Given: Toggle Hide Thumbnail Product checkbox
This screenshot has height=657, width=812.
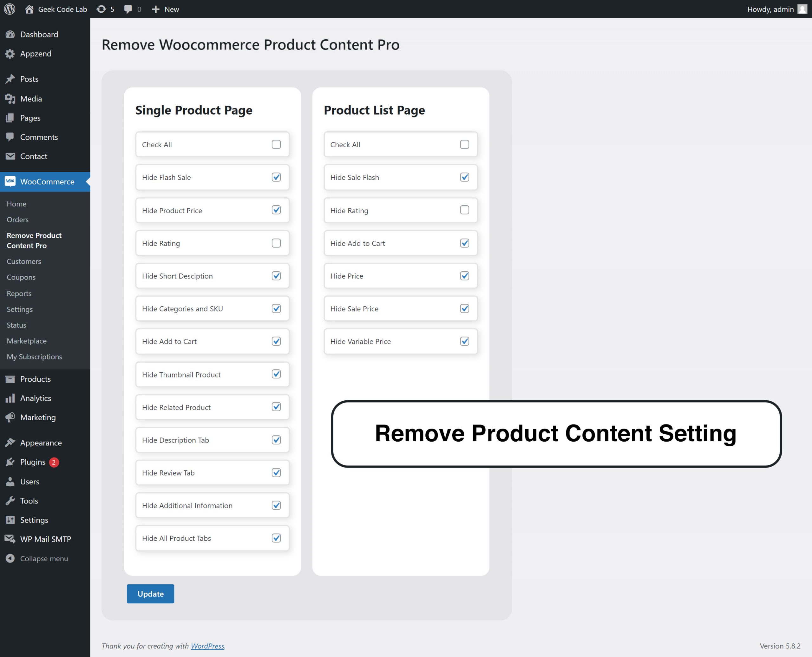Looking at the screenshot, I should click(x=276, y=374).
